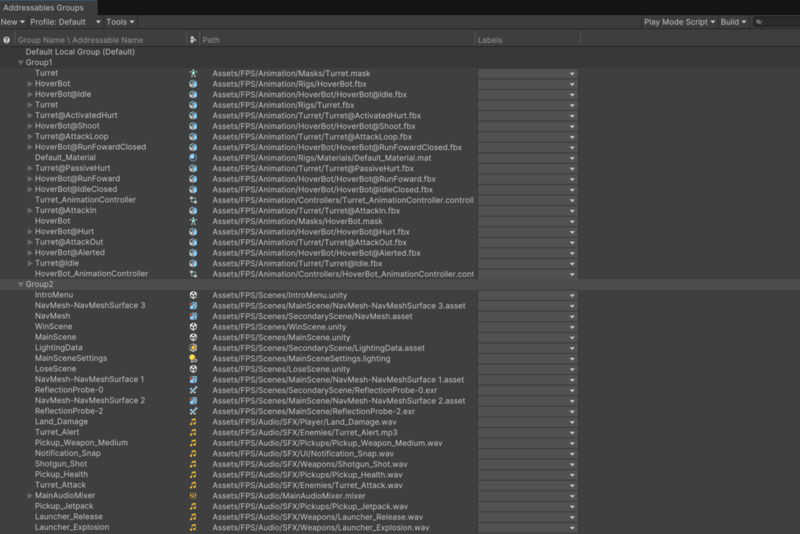Click the model icon for Turret@Idle.fbx
Screen dimensions: 800x534
pos(193,263)
